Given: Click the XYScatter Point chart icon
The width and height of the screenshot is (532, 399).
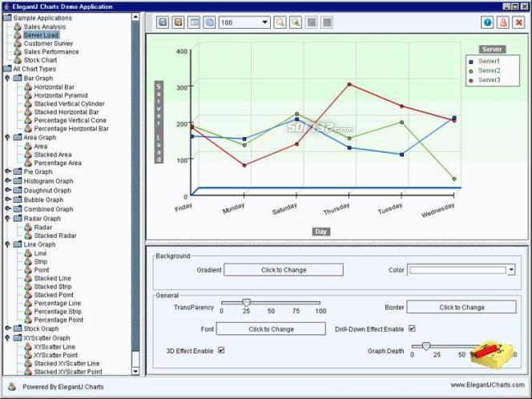Looking at the screenshot, I should [x=28, y=355].
